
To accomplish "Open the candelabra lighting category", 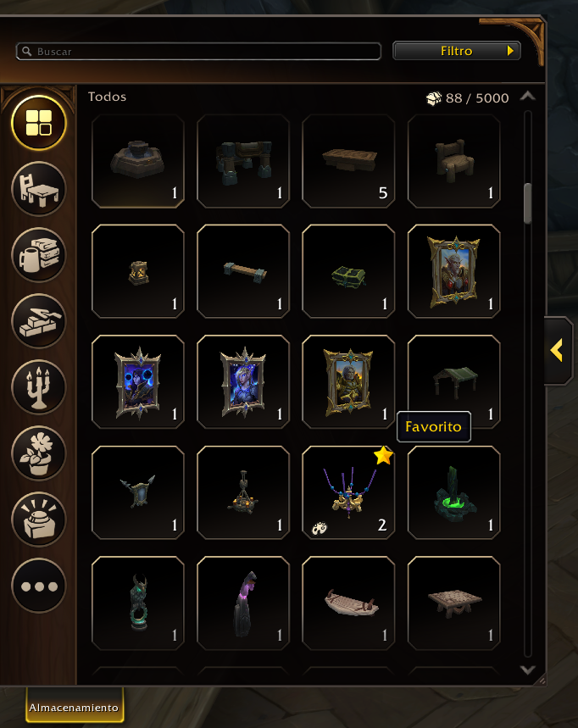I will (39, 387).
